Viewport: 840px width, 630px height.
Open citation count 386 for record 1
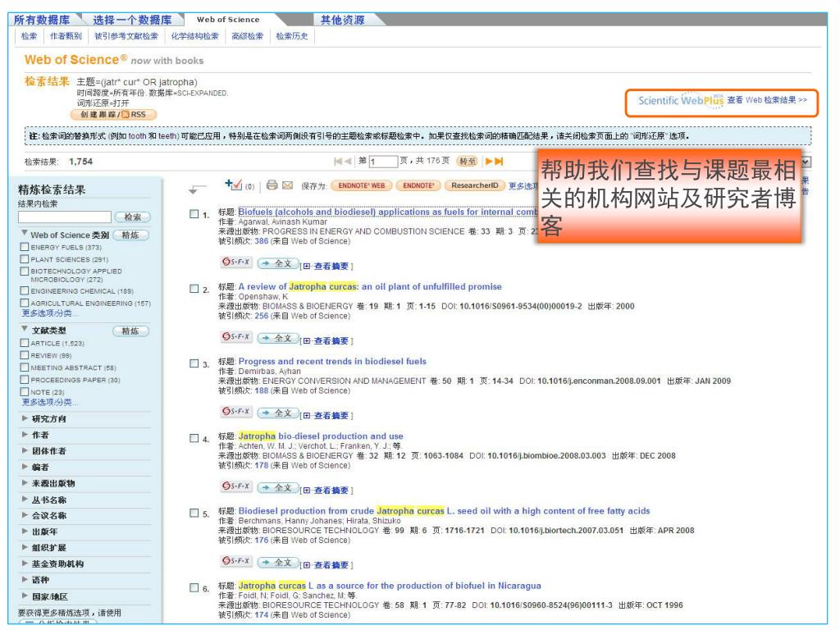tap(262, 241)
